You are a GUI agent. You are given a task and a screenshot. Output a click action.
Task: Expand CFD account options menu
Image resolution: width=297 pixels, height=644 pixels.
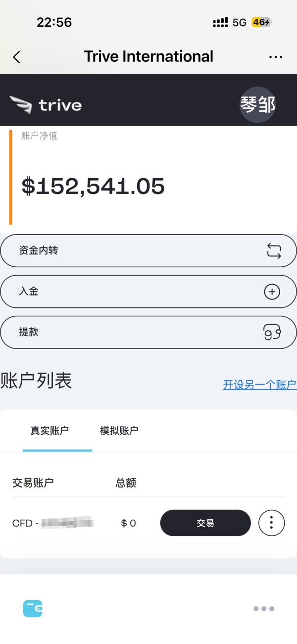coord(271,523)
